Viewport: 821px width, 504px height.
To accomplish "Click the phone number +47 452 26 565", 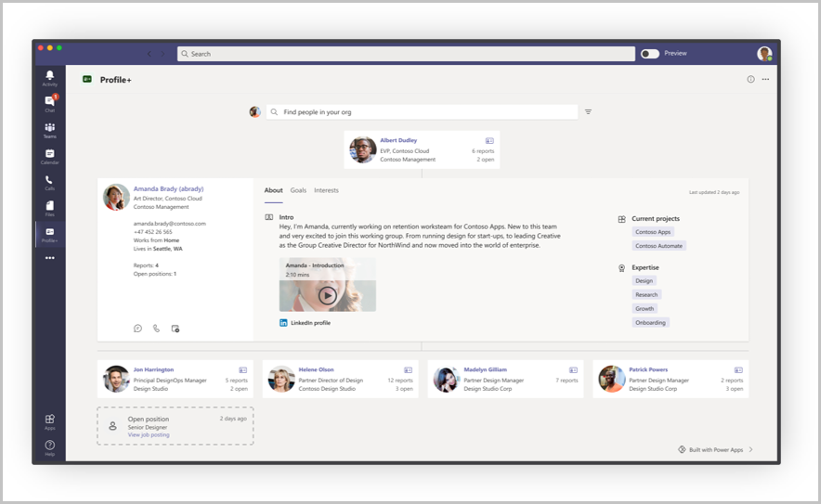I will tap(152, 232).
